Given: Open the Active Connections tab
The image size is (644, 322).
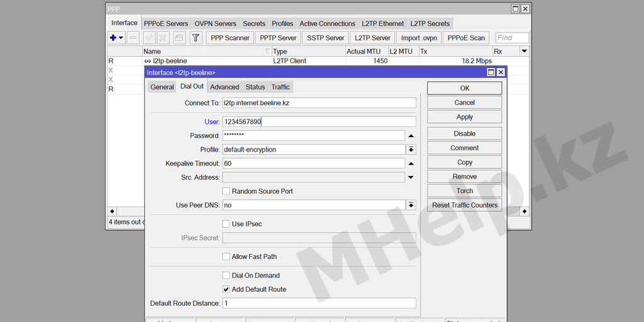Looking at the screenshot, I should [327, 23].
